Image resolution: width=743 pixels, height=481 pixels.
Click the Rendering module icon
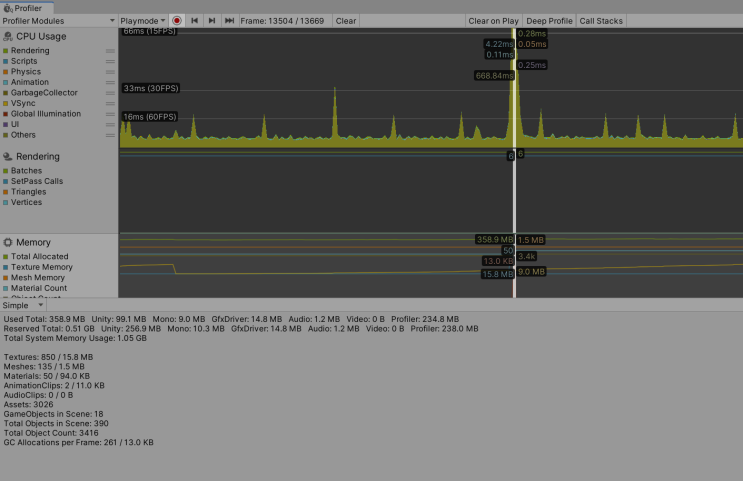coord(8,156)
